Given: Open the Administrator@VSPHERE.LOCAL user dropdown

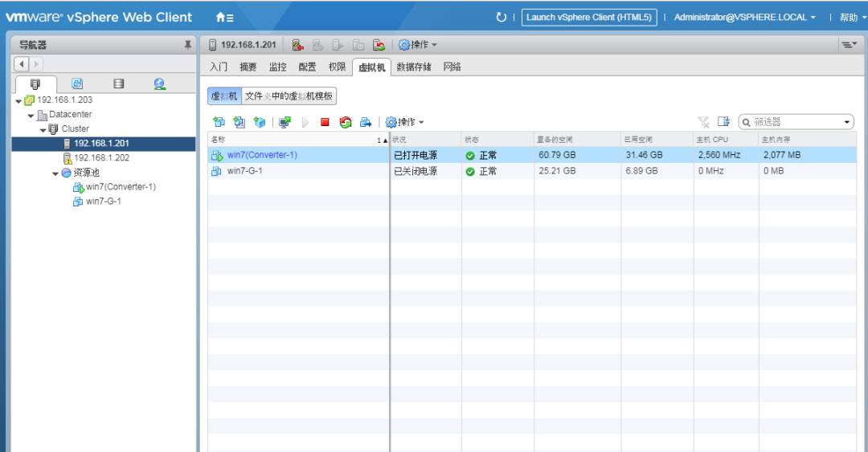Looking at the screenshot, I should pyautogui.click(x=744, y=17).
